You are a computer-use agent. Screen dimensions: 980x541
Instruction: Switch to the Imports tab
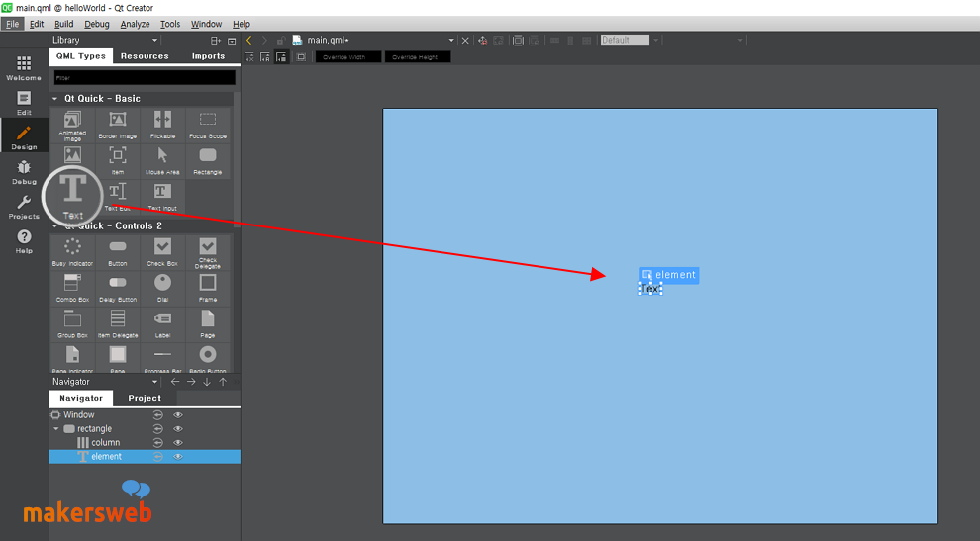click(x=208, y=56)
